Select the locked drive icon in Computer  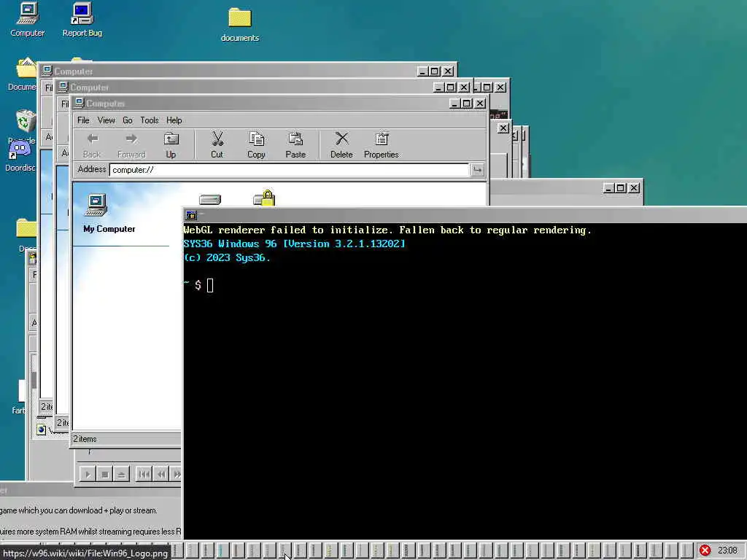point(264,198)
